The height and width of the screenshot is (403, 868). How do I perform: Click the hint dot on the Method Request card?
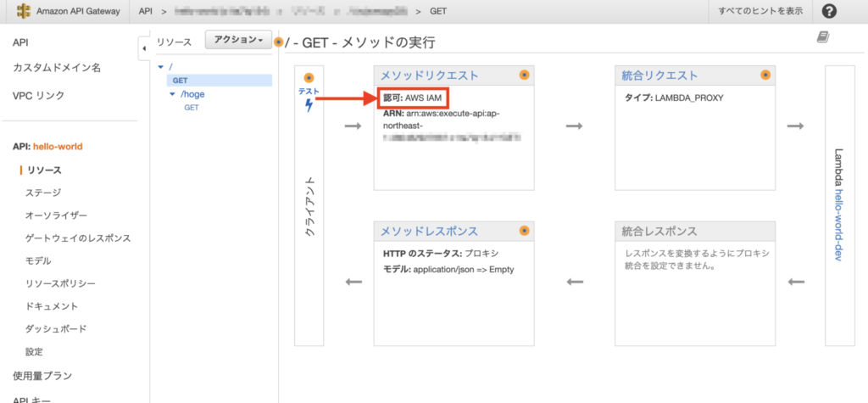[x=524, y=75]
